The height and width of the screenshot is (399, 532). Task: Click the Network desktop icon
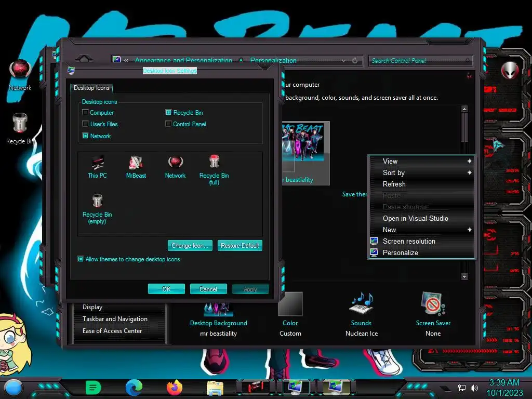(x=20, y=75)
